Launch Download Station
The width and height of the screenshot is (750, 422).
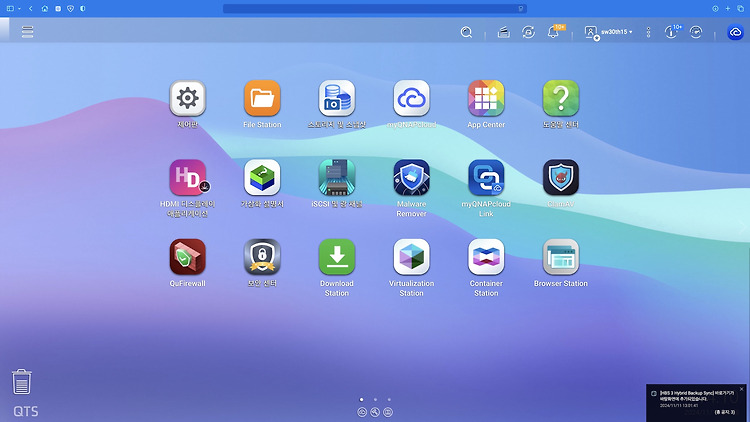pos(337,257)
